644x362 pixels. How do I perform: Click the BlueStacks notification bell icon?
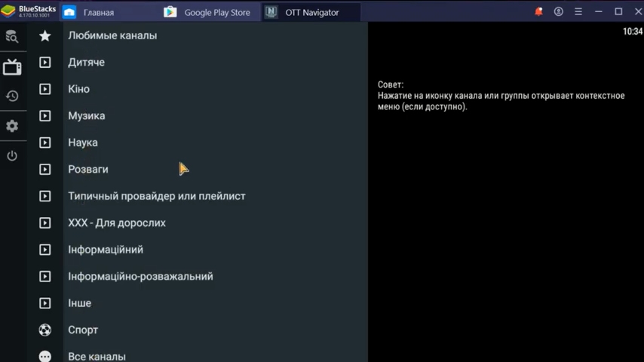538,12
